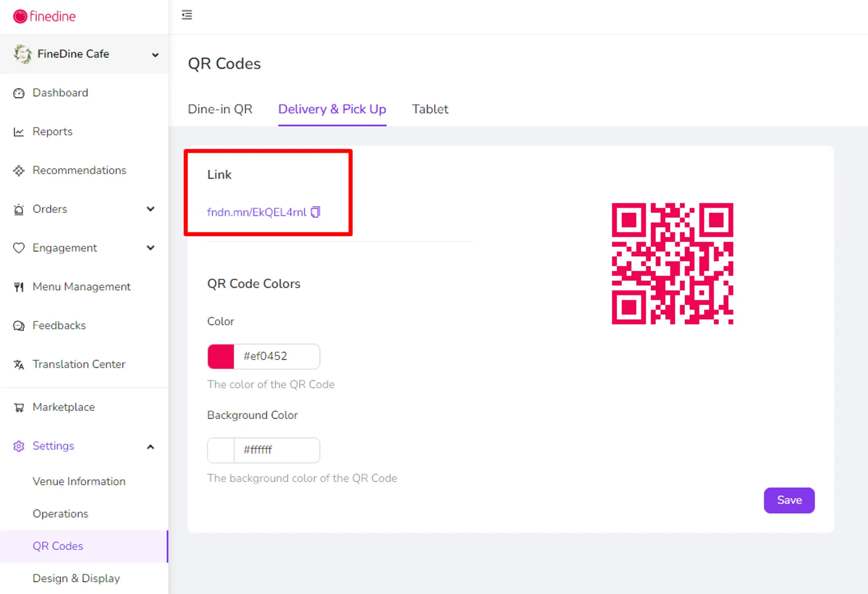Click the pink QR color swatch
This screenshot has width=868, height=594.
click(x=221, y=357)
